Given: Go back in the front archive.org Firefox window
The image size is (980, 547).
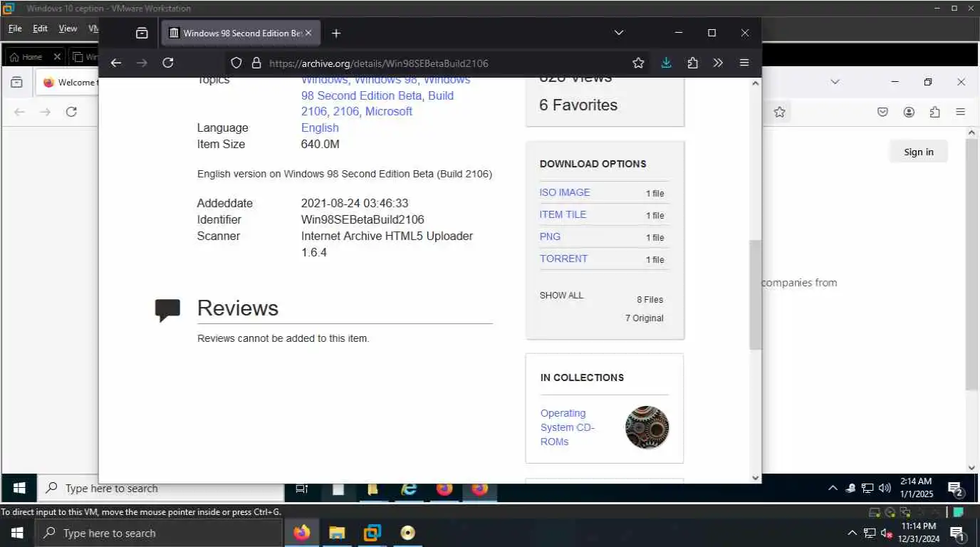Looking at the screenshot, I should 116,63.
